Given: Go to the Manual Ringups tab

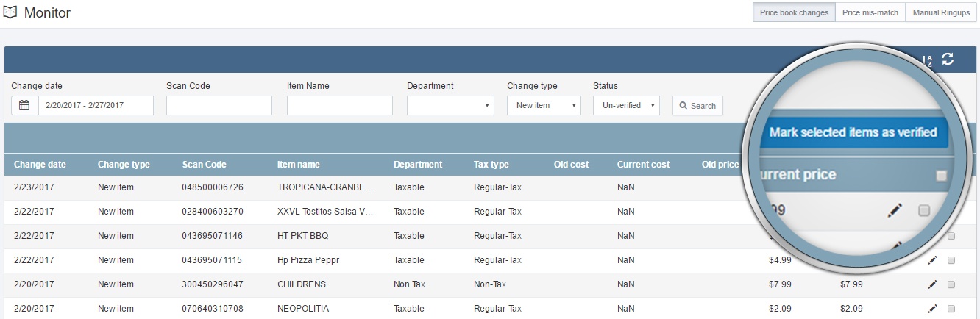Looking at the screenshot, I should tap(941, 12).
